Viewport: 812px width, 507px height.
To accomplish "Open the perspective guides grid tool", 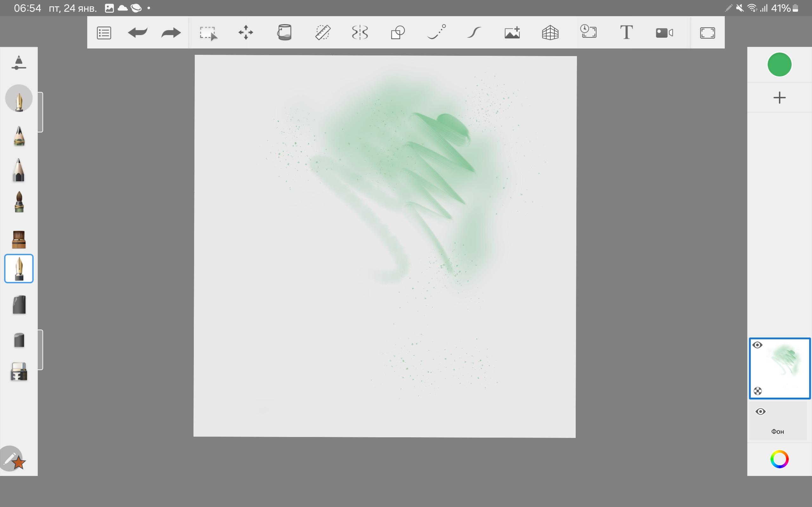I will [x=550, y=33].
